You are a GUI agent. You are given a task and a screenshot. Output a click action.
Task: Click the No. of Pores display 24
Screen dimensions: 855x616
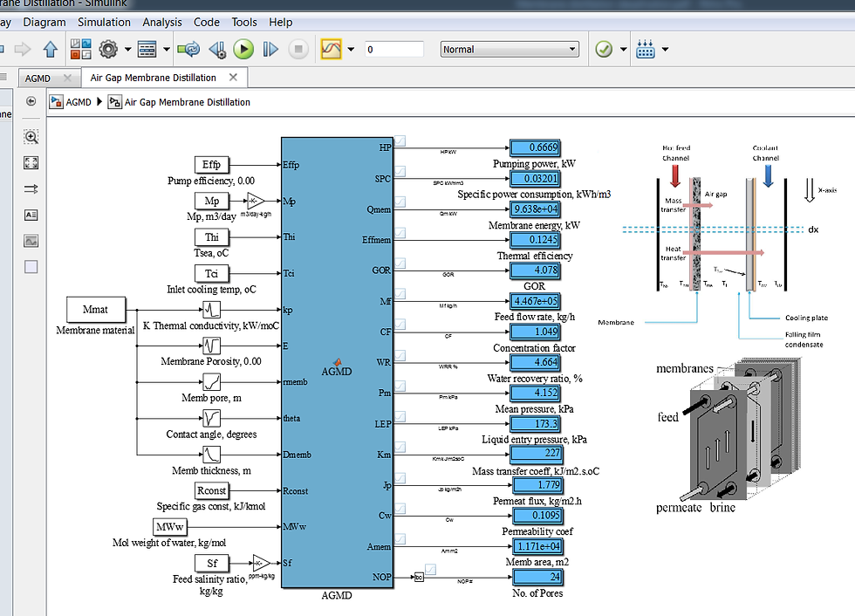click(537, 577)
